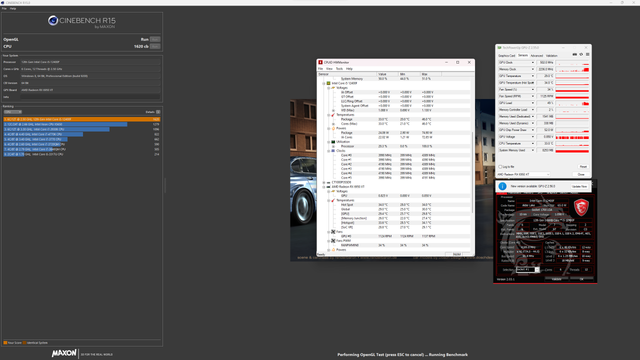Image resolution: width=640 pixels, height=360 pixels.
Task: Collapse the AMD Radeon RX 6950 XT node
Action: point(324,187)
